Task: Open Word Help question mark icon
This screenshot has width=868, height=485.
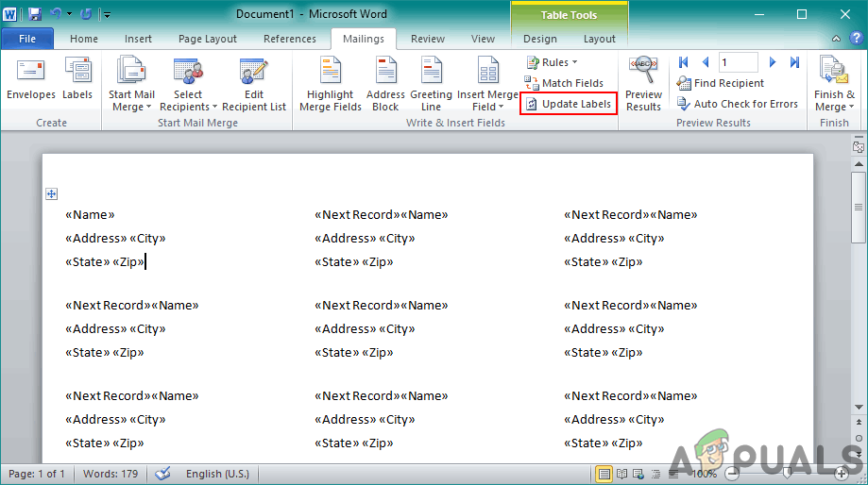Action: coord(856,38)
